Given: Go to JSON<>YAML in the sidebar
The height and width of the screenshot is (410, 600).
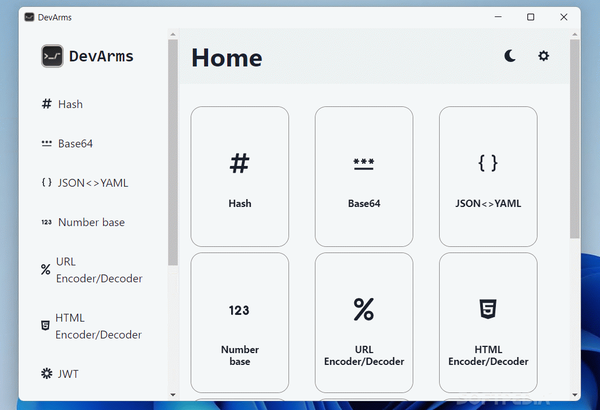Looking at the screenshot, I should pos(93,183).
